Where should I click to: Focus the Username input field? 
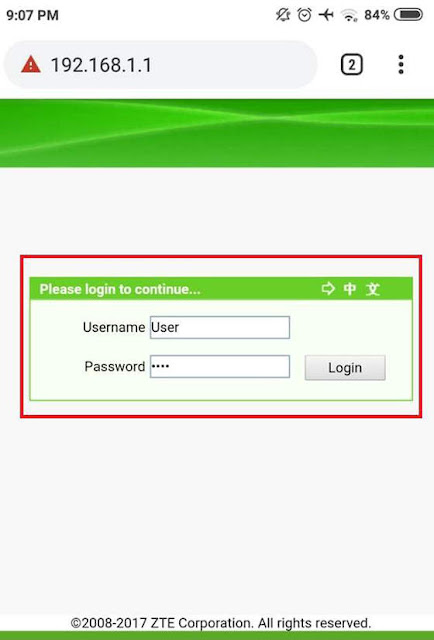pyautogui.click(x=220, y=327)
